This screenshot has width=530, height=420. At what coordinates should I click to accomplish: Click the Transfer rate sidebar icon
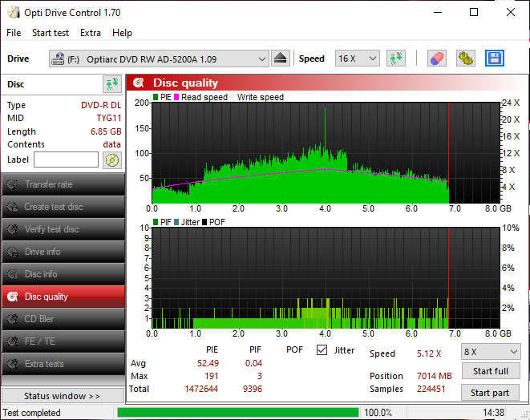[x=13, y=184]
